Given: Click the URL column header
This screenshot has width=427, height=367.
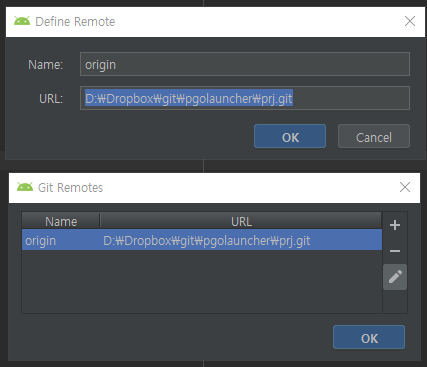Looking at the screenshot, I should [241, 221].
